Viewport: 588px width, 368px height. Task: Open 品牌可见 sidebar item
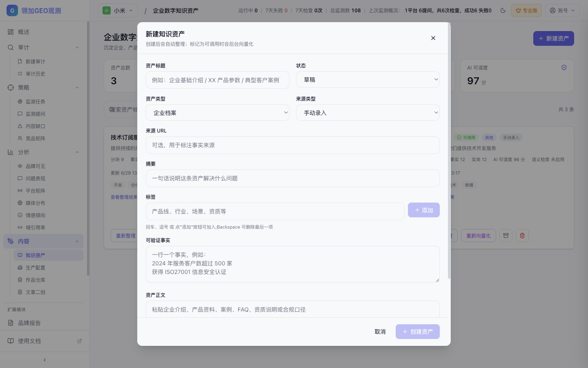[48, 166]
